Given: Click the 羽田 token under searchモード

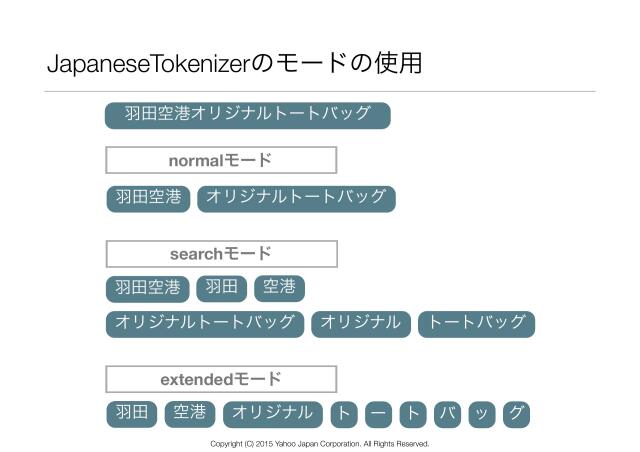Looking at the screenshot, I should click(x=222, y=289).
